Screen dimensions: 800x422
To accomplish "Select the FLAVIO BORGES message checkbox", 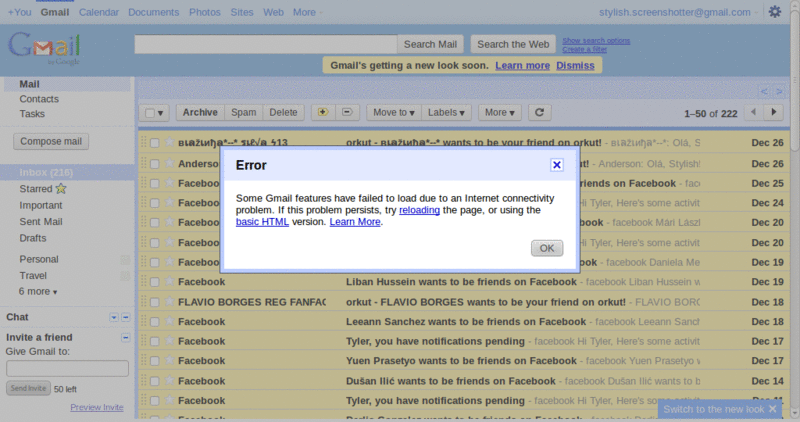I will point(155,302).
